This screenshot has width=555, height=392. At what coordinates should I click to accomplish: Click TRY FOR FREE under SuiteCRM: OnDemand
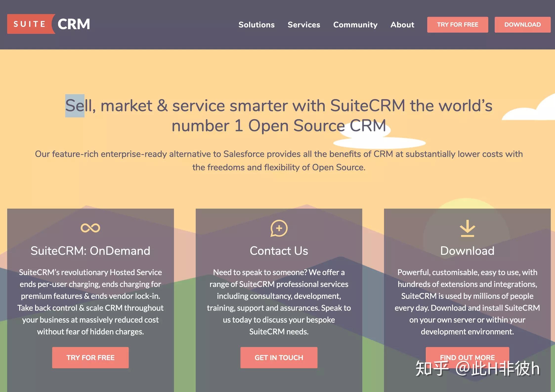coord(90,358)
